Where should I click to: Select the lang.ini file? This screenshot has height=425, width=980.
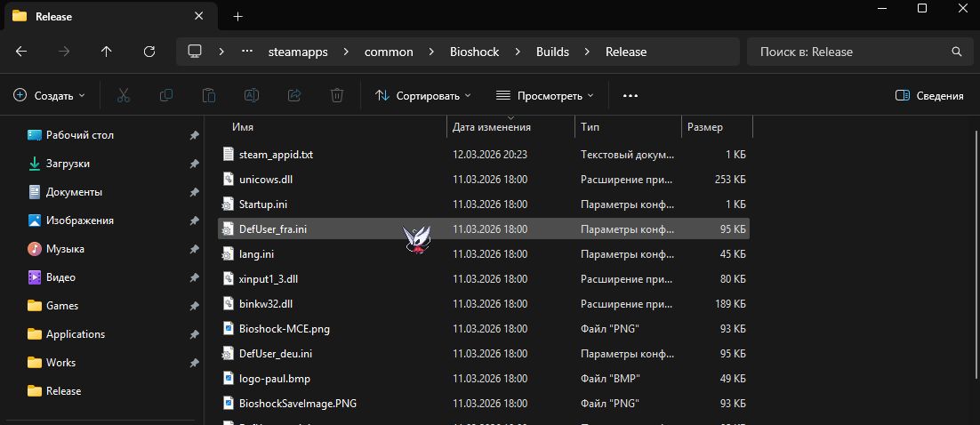pos(484,253)
